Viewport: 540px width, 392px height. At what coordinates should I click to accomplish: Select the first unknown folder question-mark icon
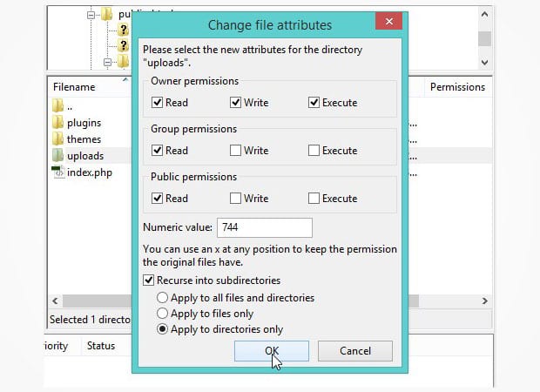pyautogui.click(x=124, y=30)
